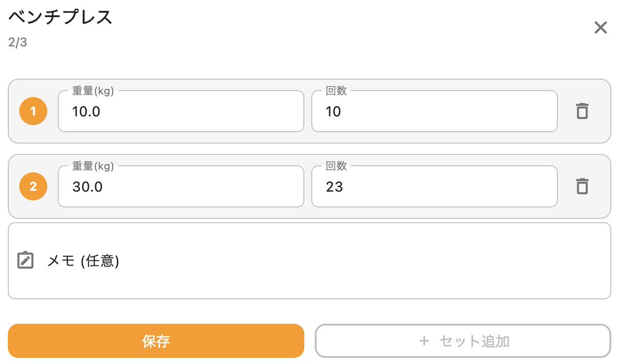Focus the set 1 reps field showing 10
The image size is (620, 364).
point(435,111)
